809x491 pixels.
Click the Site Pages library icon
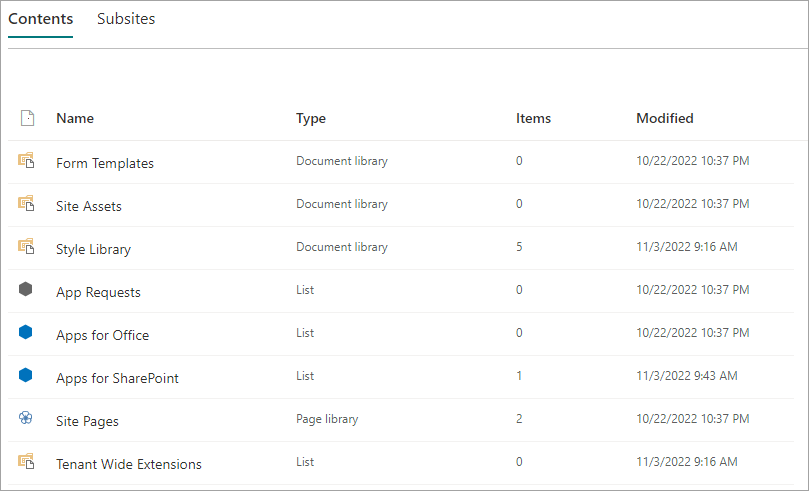26,418
